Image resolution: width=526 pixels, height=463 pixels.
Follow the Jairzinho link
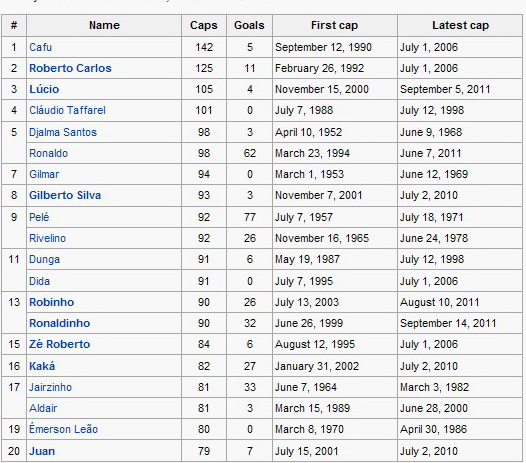(50, 387)
